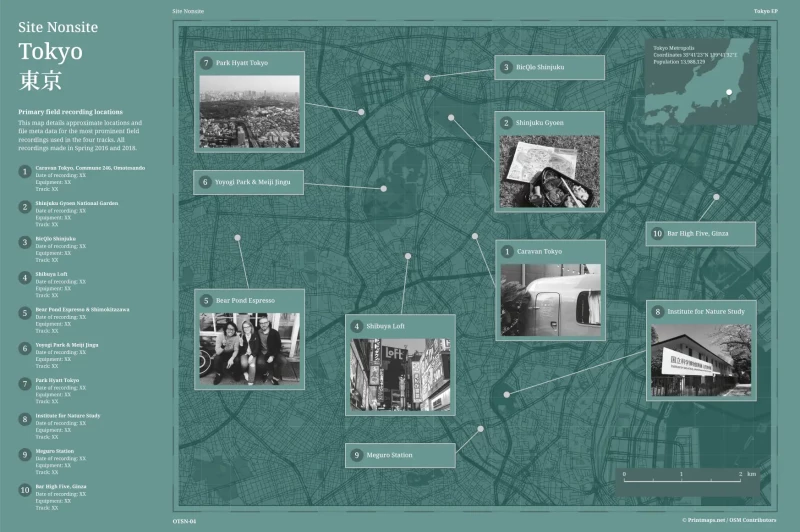
Task: Select 'Meguro Station' text on map label
Action: (389, 455)
